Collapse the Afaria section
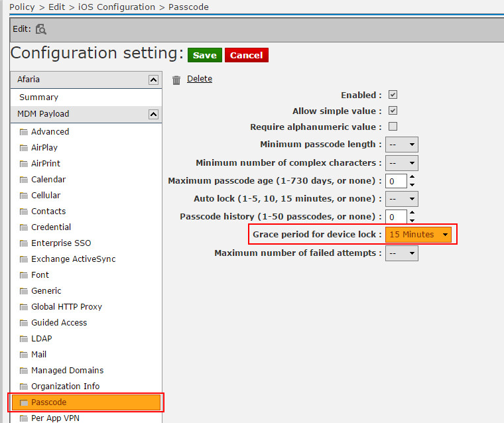This screenshot has height=423, width=504. pos(153,80)
